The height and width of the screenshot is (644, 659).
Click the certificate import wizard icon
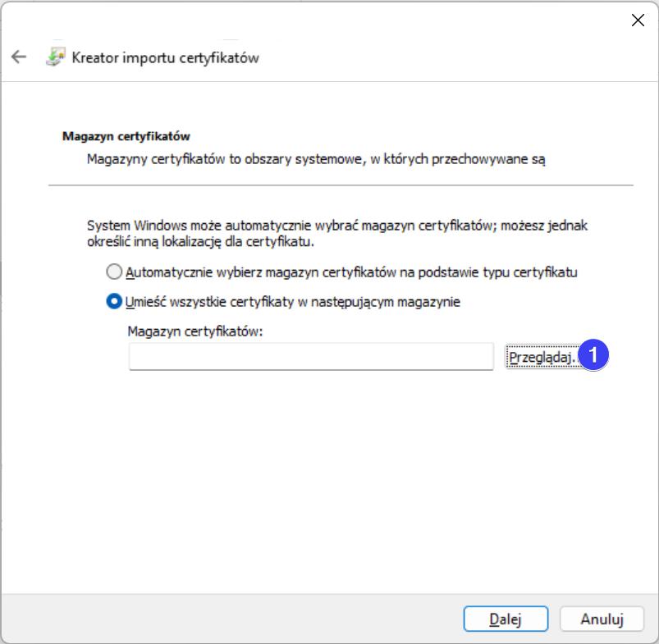click(x=55, y=57)
